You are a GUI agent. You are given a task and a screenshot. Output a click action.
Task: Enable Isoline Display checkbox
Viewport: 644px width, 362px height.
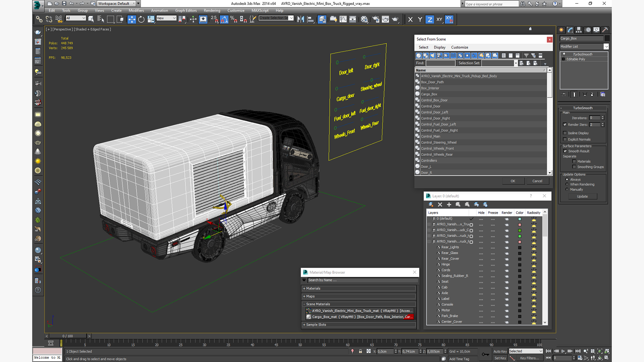click(565, 133)
